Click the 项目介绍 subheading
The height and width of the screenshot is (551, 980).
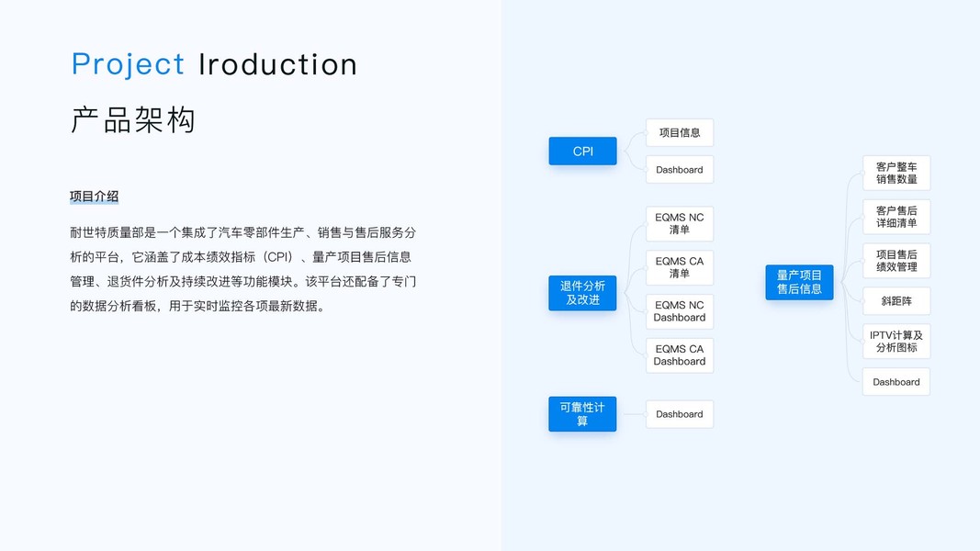pyautogui.click(x=95, y=197)
